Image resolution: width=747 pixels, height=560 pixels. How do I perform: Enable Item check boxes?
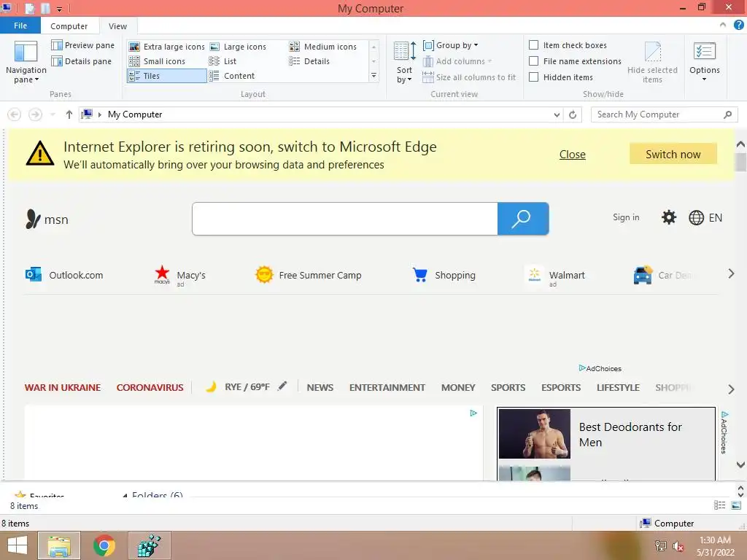pos(533,45)
